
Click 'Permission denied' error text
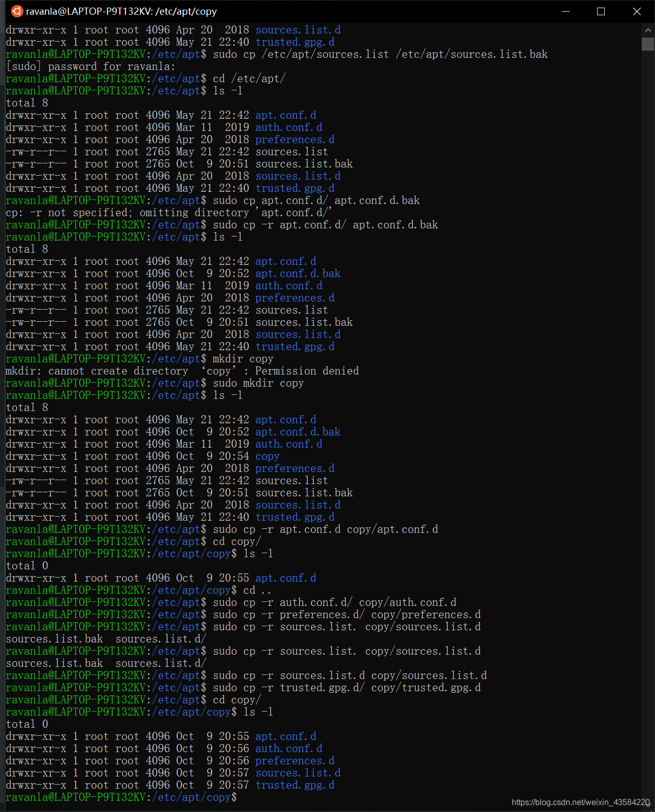307,371
